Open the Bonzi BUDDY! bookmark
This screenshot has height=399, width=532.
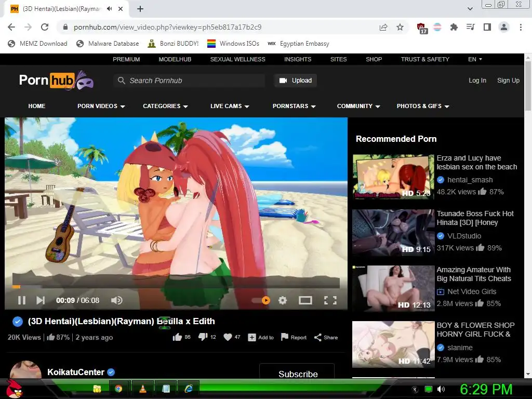[x=173, y=44]
